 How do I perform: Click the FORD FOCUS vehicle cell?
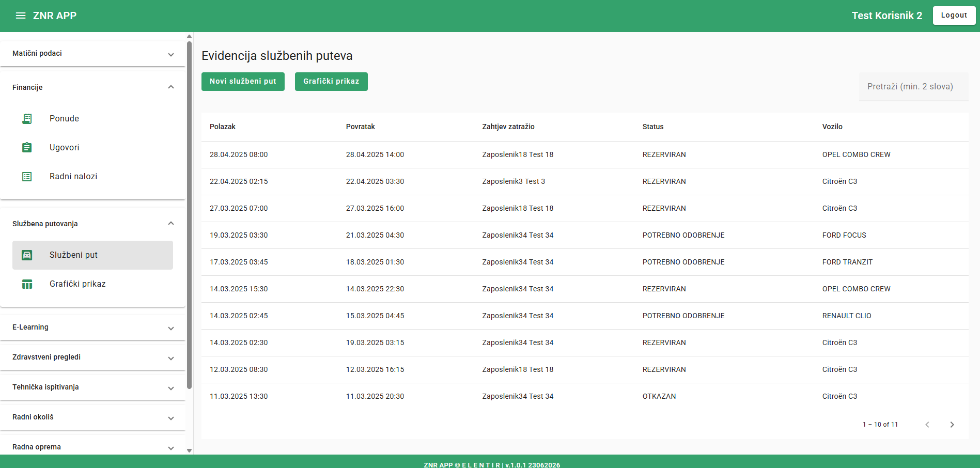click(x=844, y=236)
